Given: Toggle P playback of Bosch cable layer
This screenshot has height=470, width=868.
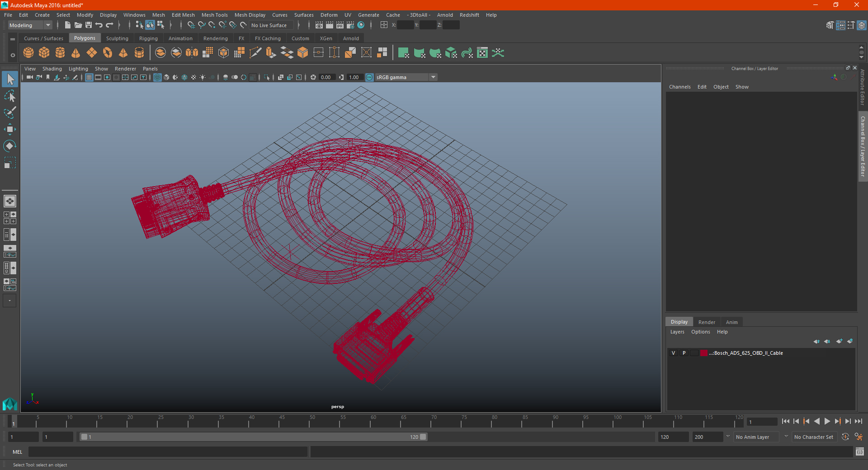Looking at the screenshot, I should pyautogui.click(x=684, y=353).
